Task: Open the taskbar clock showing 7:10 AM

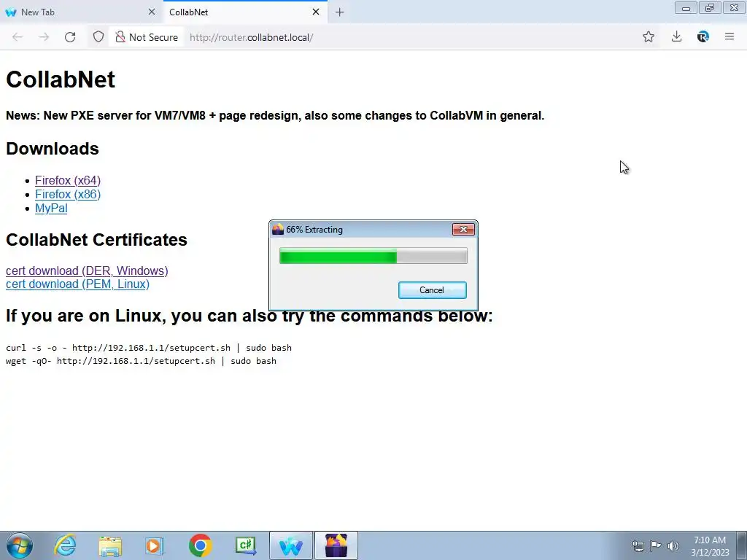Action: (x=710, y=546)
